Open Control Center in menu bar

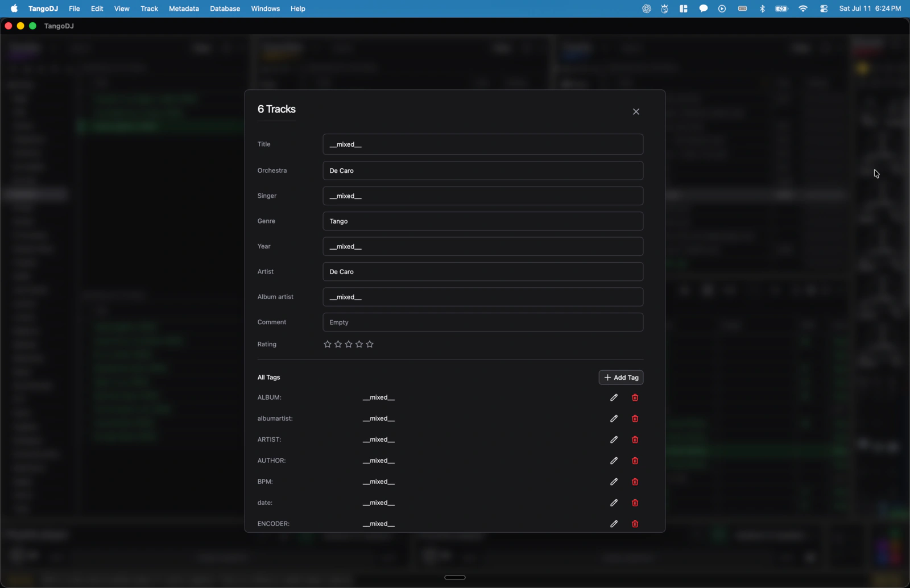click(824, 9)
